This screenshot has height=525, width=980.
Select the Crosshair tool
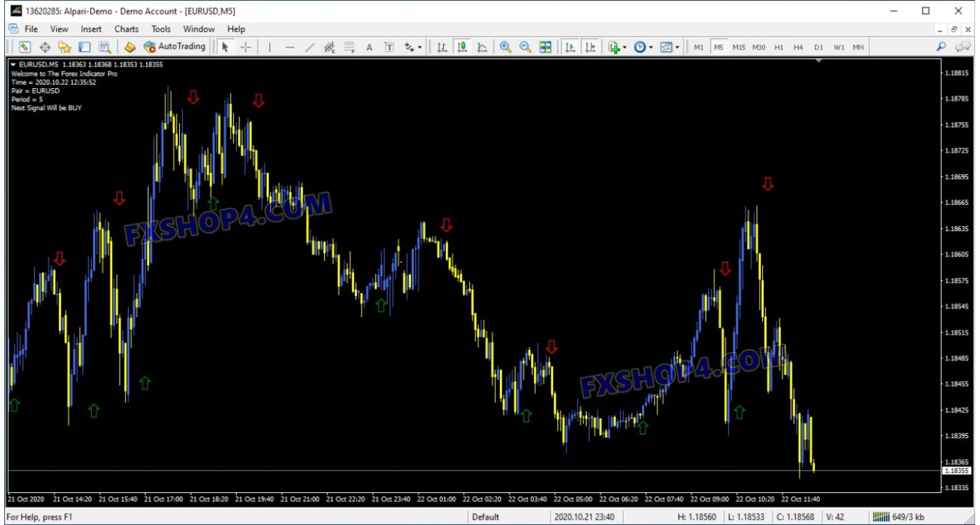[x=246, y=47]
